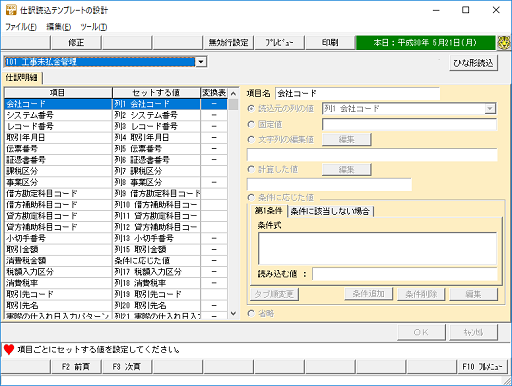The width and height of the screenshot is (512, 386).
Task: Open the 条件に該当しない場合 tab
Action: (x=330, y=211)
